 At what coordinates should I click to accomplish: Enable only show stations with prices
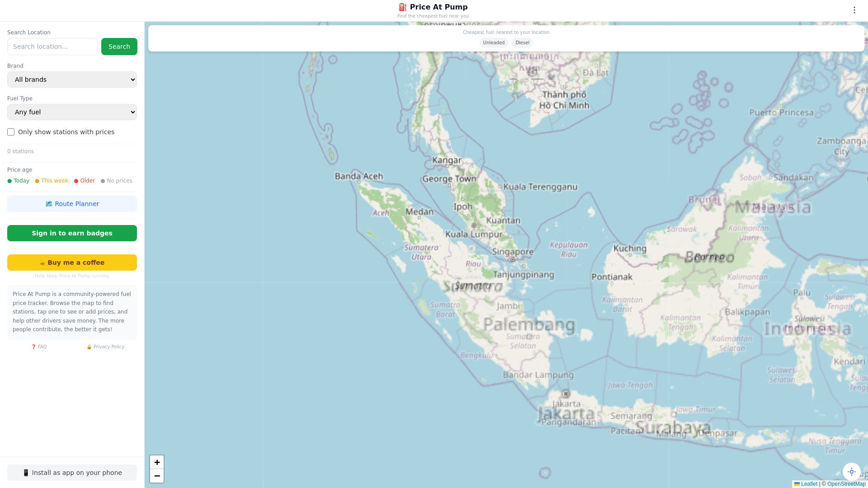click(11, 132)
